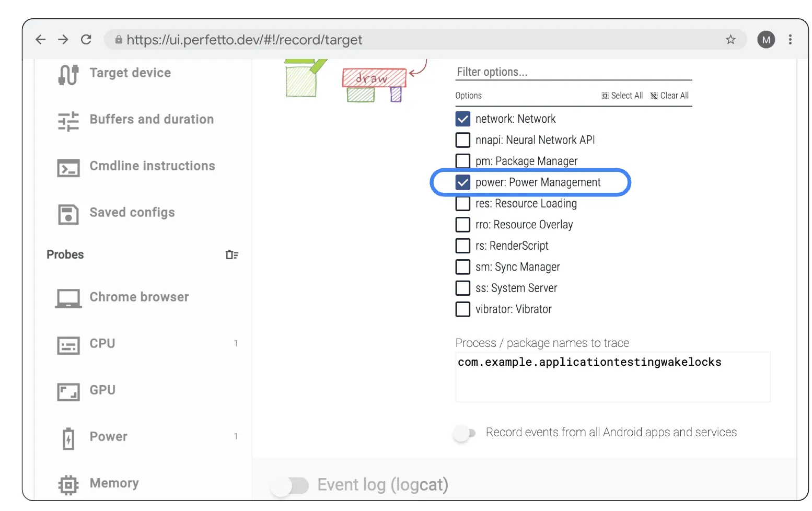
Task: Click the M profile avatar
Action: pos(766,40)
